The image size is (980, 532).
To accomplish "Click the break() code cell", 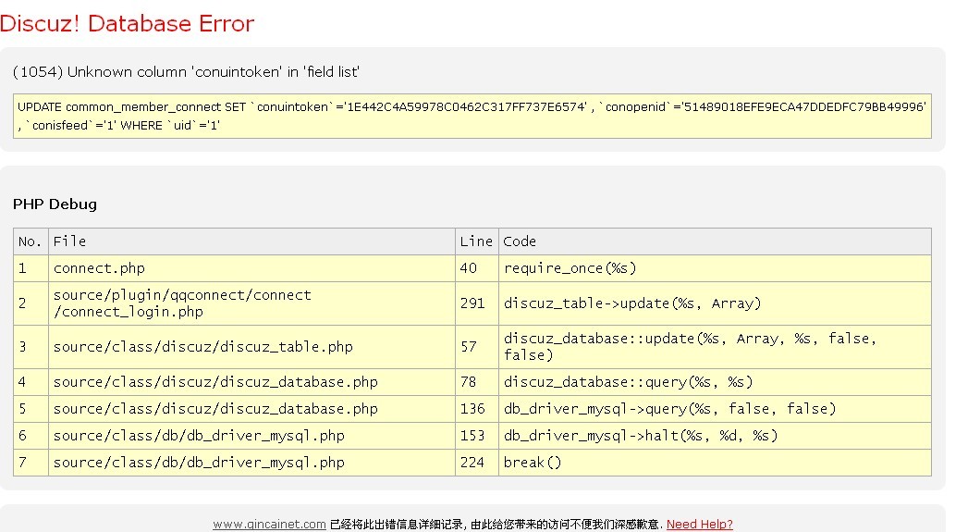I will click(x=715, y=463).
